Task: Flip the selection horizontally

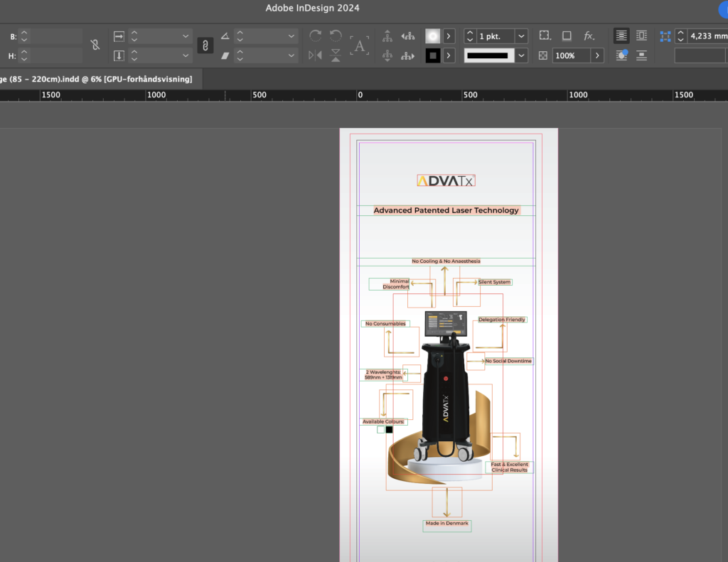Action: coord(315,55)
